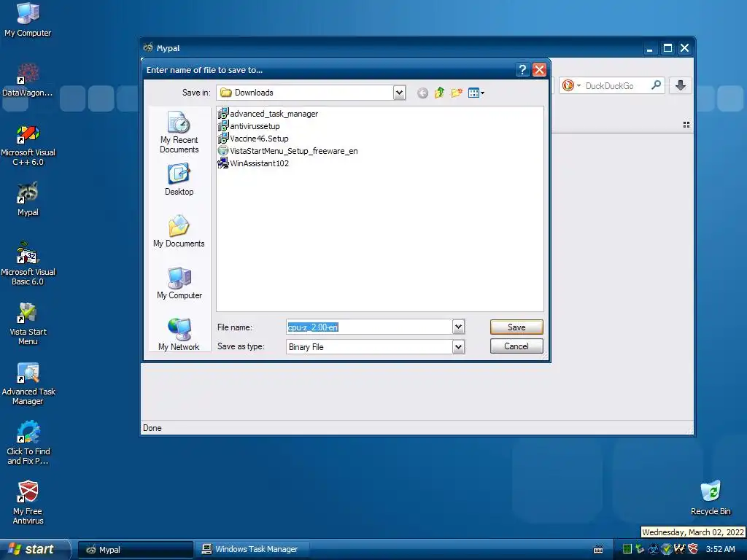This screenshot has height=560, width=747.
Task: Open My Computer desktop icon
Action: (x=28, y=20)
